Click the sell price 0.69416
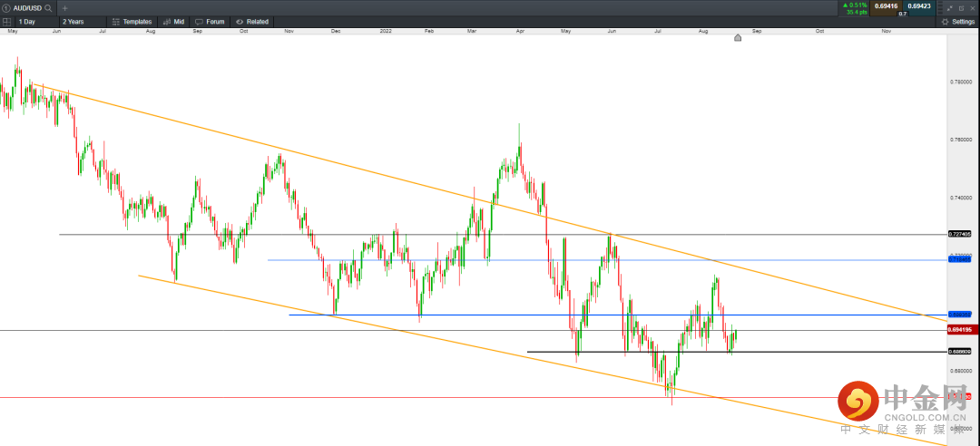This screenshot has height=446, width=980. [x=885, y=6]
